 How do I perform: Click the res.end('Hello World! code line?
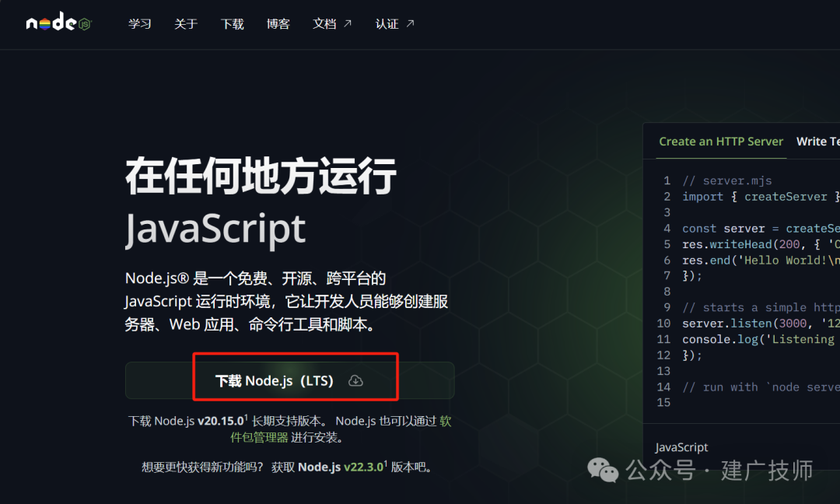coord(761,261)
